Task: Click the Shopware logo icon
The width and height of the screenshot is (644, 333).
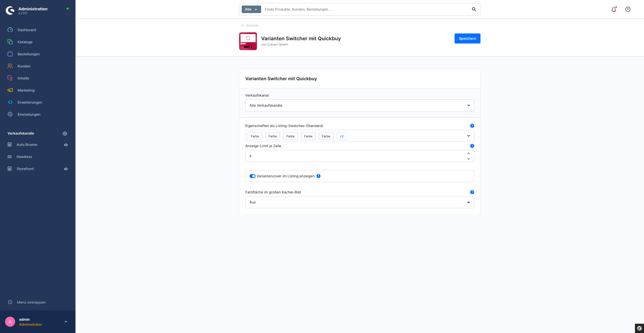Action: pos(10,11)
